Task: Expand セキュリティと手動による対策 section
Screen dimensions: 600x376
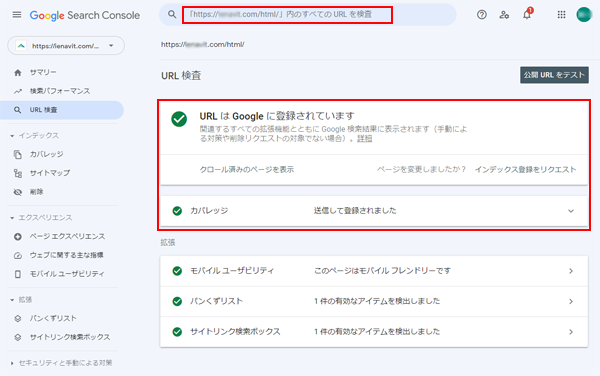Action: pyautogui.click(x=12, y=363)
